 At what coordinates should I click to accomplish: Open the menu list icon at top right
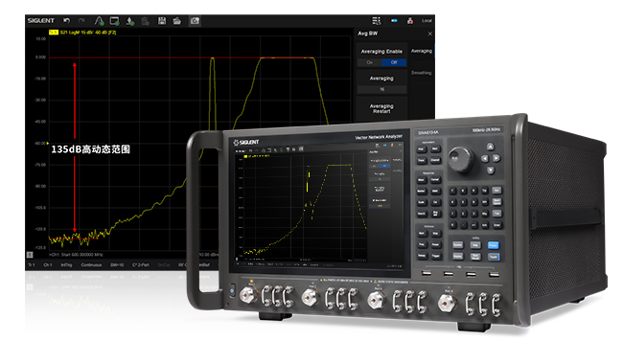click(x=377, y=21)
